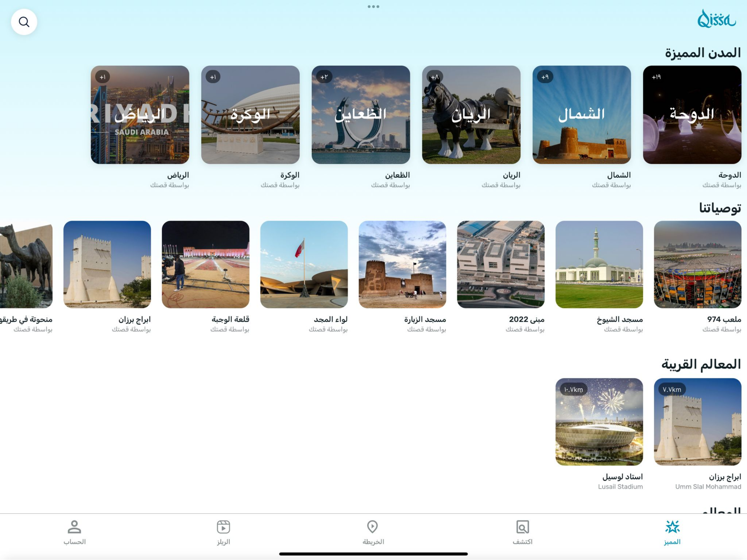
Task: Tap the Qissa logo
Action: pos(717,19)
